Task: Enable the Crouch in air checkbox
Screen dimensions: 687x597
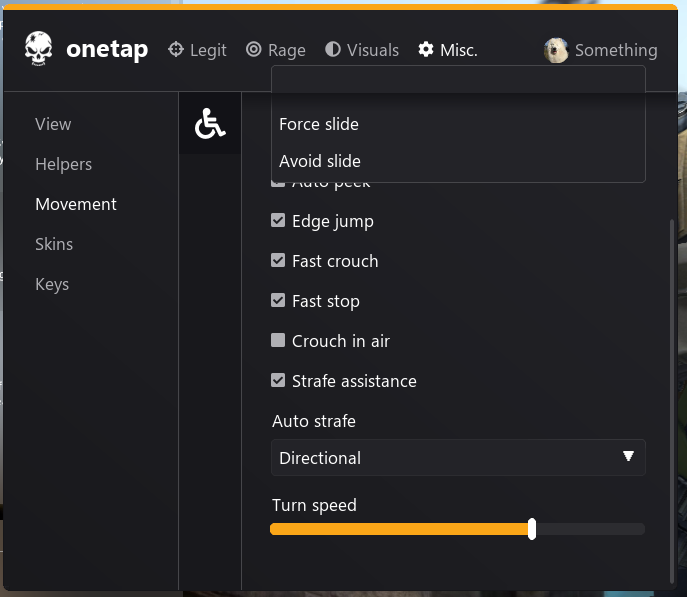Action: 278,340
